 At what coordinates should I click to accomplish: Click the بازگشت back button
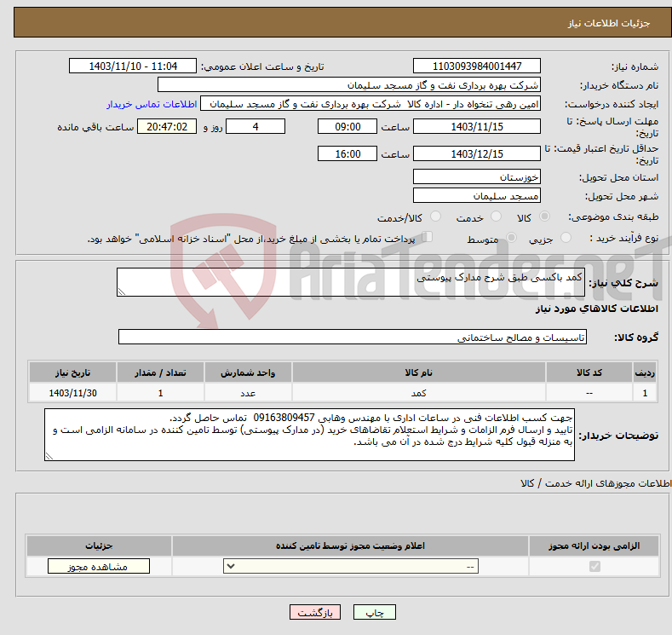coord(315,612)
